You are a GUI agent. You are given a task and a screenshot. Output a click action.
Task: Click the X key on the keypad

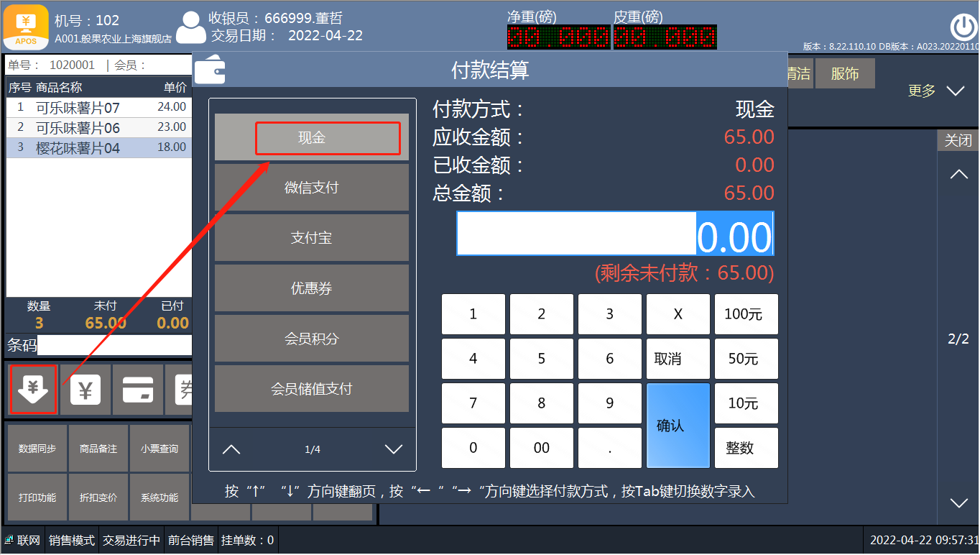(678, 314)
